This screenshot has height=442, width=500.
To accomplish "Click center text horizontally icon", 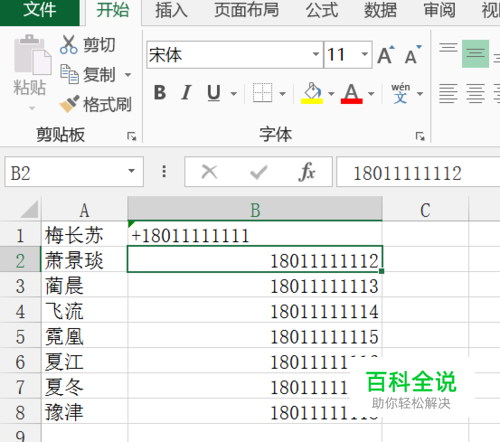I will (475, 93).
